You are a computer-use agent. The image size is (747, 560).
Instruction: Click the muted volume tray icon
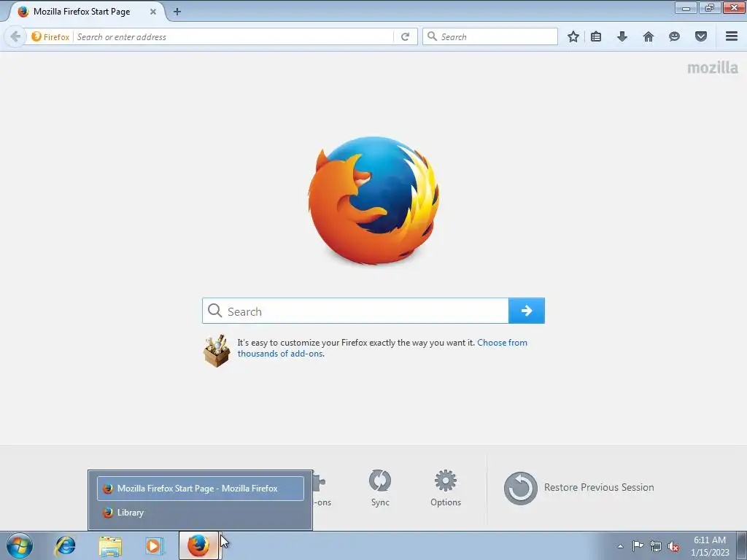pos(673,546)
